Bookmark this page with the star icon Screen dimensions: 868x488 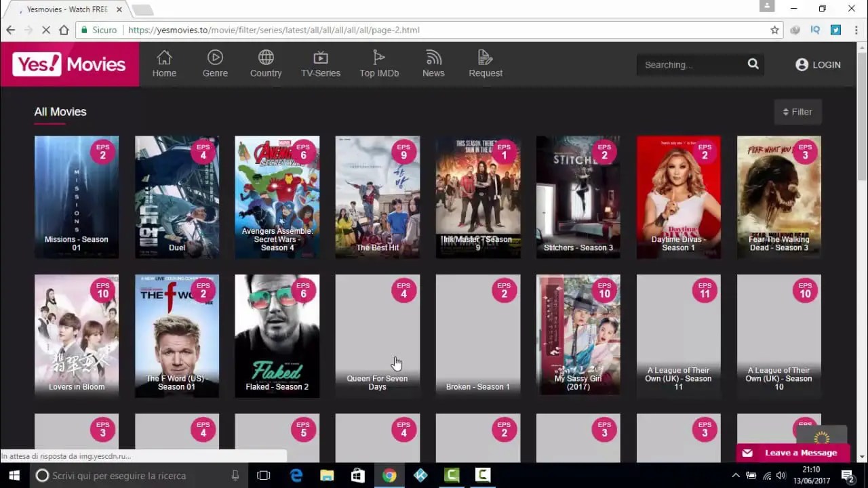pos(774,30)
